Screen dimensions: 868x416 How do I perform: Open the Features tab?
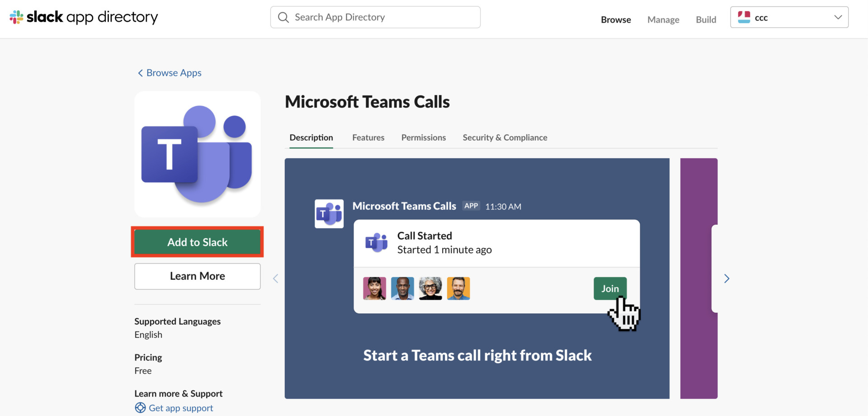368,137
